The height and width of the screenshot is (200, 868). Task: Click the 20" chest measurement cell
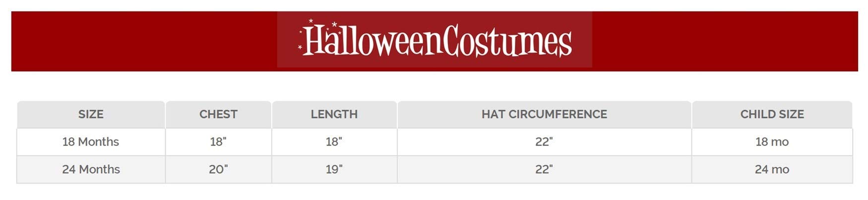coord(218,169)
